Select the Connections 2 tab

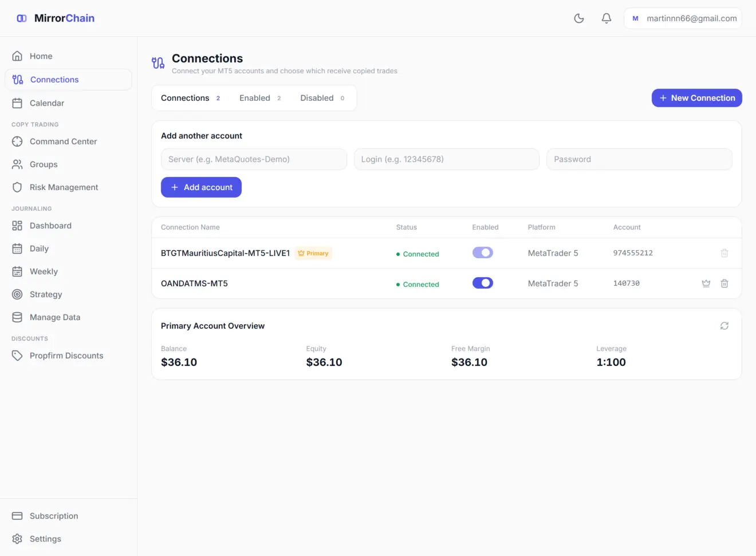191,98
